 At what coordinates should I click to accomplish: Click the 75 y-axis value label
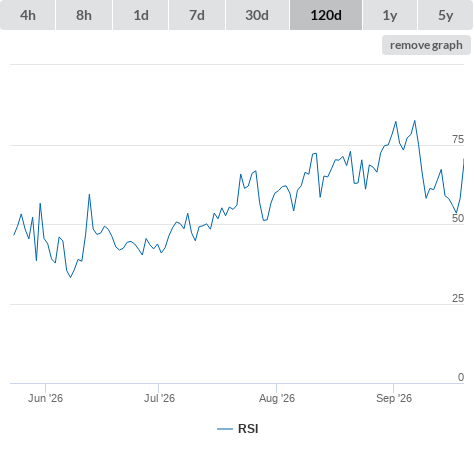(458, 139)
